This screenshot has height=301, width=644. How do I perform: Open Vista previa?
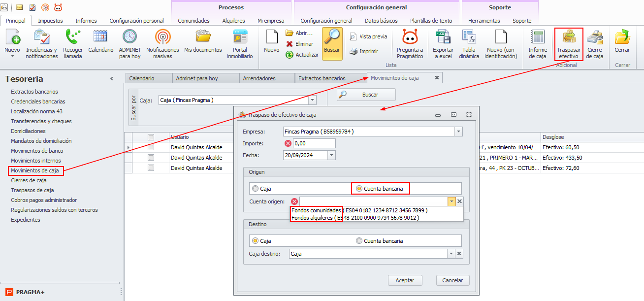click(x=369, y=36)
